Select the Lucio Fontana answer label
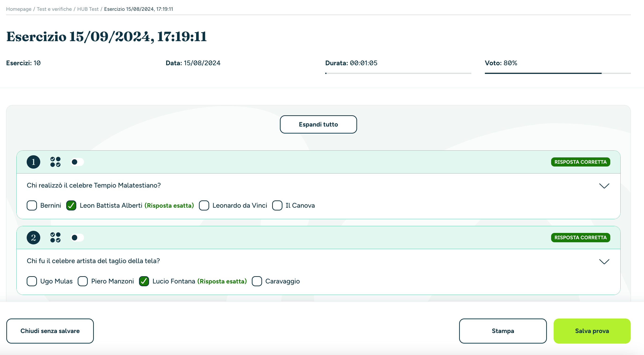Screen dimensions: 644x355 point(174,281)
